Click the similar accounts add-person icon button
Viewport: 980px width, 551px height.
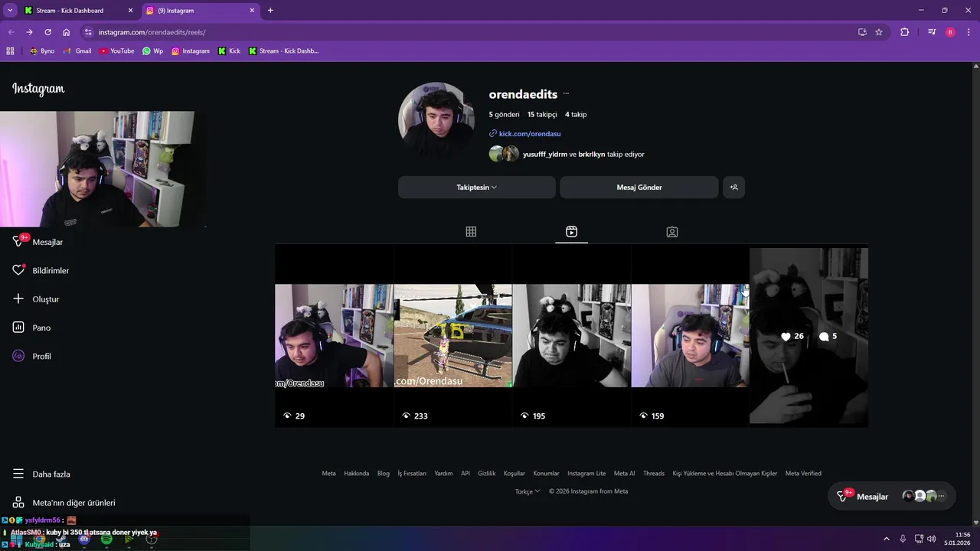[733, 187]
